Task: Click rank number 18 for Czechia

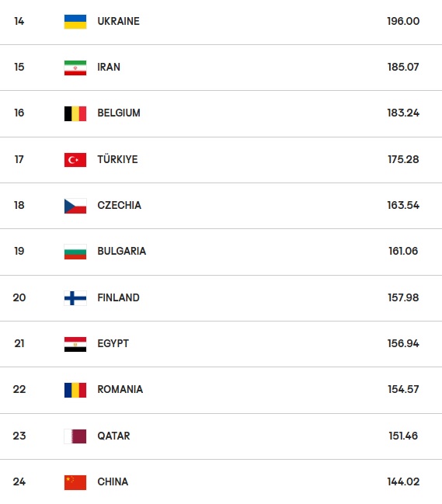Action: click(x=19, y=205)
